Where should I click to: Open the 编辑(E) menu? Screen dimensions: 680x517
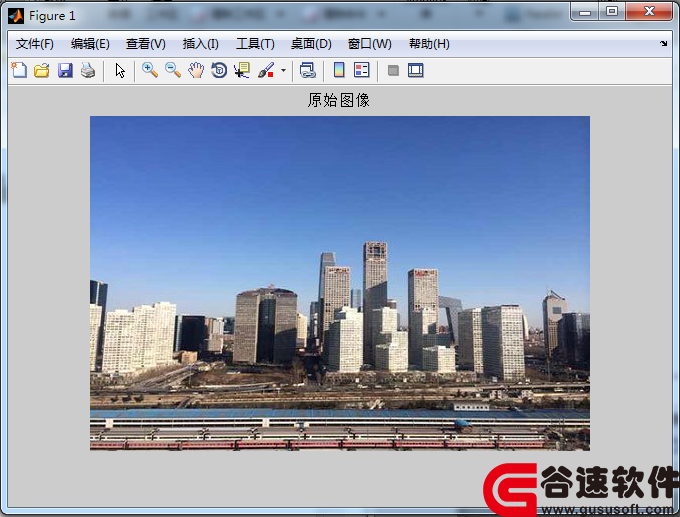coord(90,44)
